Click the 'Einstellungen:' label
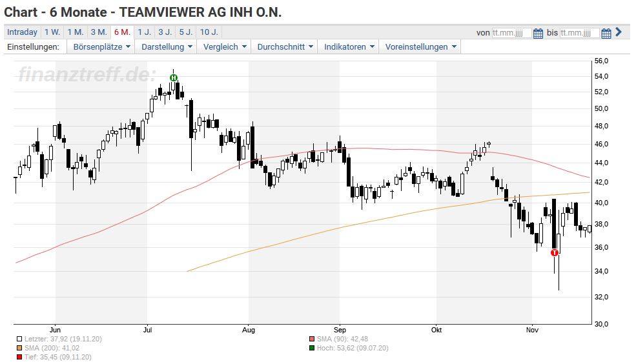 click(34, 46)
